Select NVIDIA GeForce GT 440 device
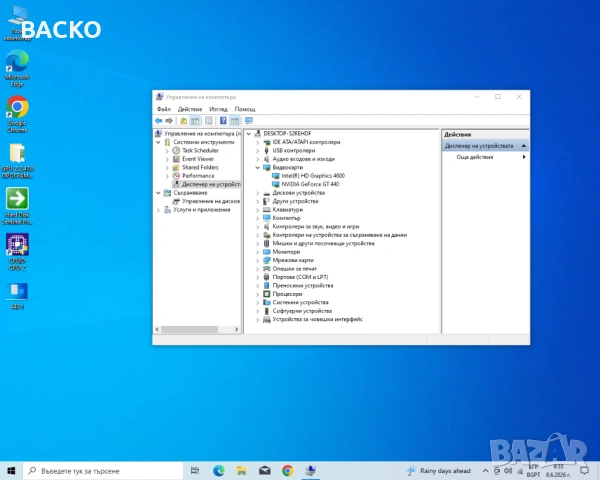Screen dimensions: 600x480 tap(310, 184)
